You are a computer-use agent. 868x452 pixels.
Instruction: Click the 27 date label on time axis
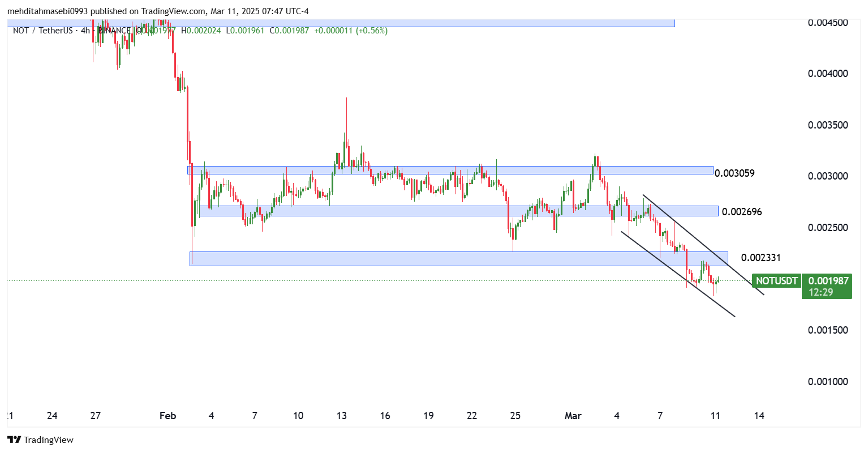tap(96, 416)
